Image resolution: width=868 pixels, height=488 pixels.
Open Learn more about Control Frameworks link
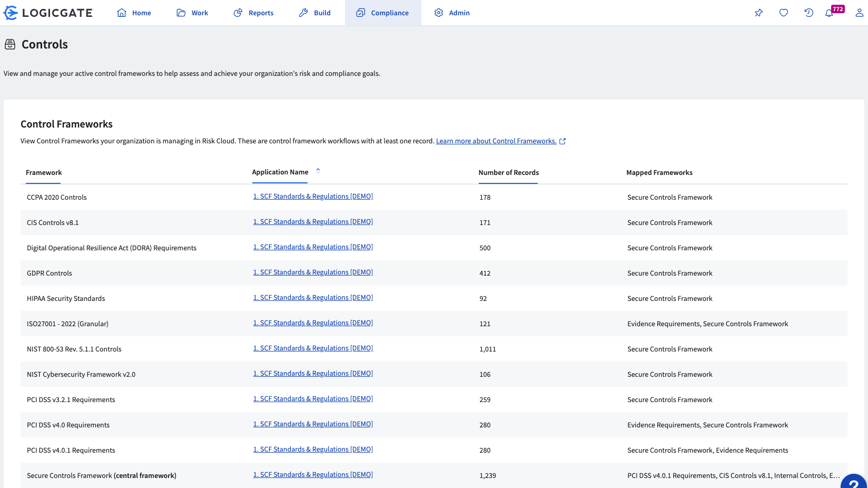[496, 141]
